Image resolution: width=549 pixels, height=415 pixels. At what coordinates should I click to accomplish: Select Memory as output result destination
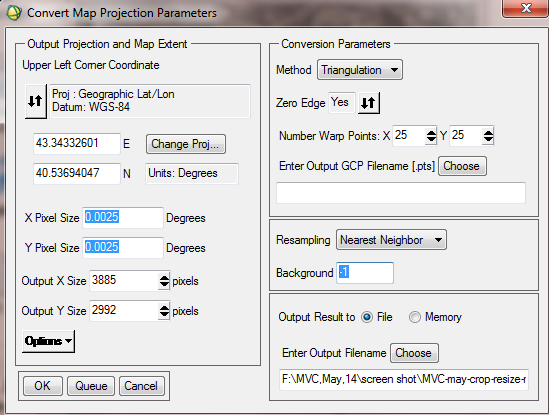(x=415, y=317)
